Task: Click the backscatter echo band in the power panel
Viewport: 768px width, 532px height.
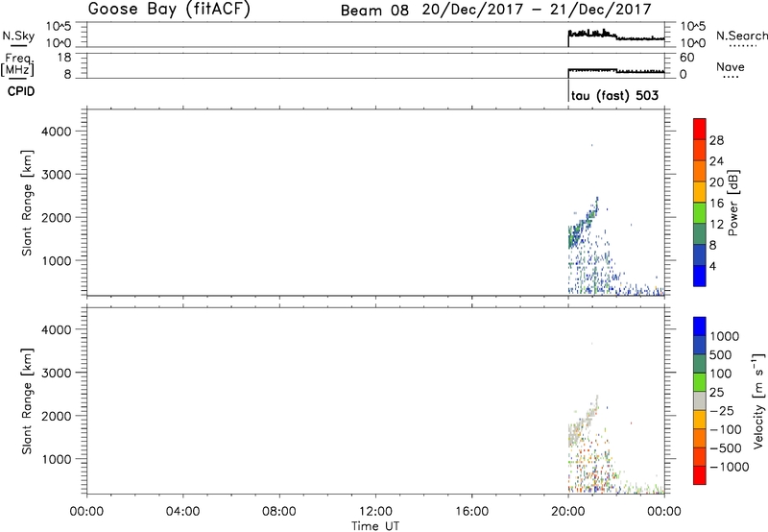Action: (x=583, y=223)
